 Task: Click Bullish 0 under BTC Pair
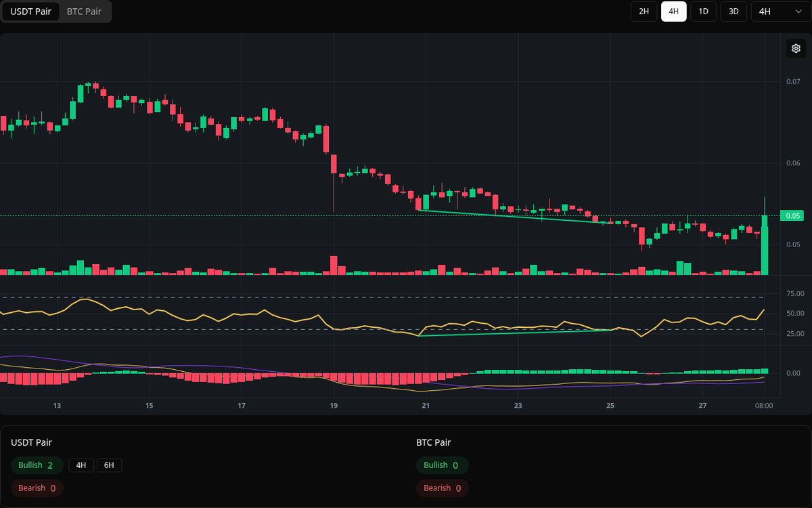[442, 465]
